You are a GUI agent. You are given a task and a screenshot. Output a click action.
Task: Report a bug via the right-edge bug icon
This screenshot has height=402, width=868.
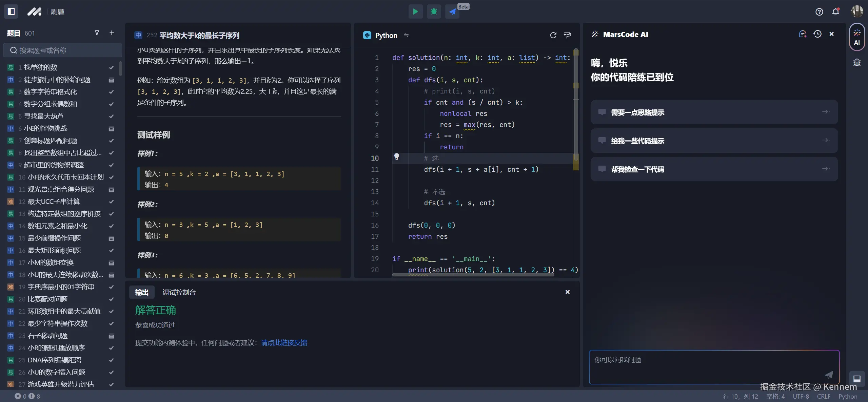point(857,62)
